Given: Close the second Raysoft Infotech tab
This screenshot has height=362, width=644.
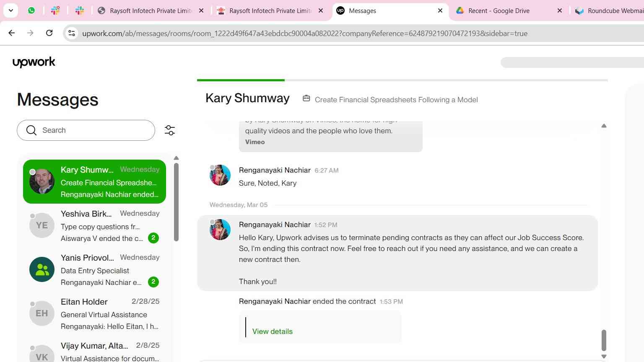Looking at the screenshot, I should pyautogui.click(x=321, y=10).
